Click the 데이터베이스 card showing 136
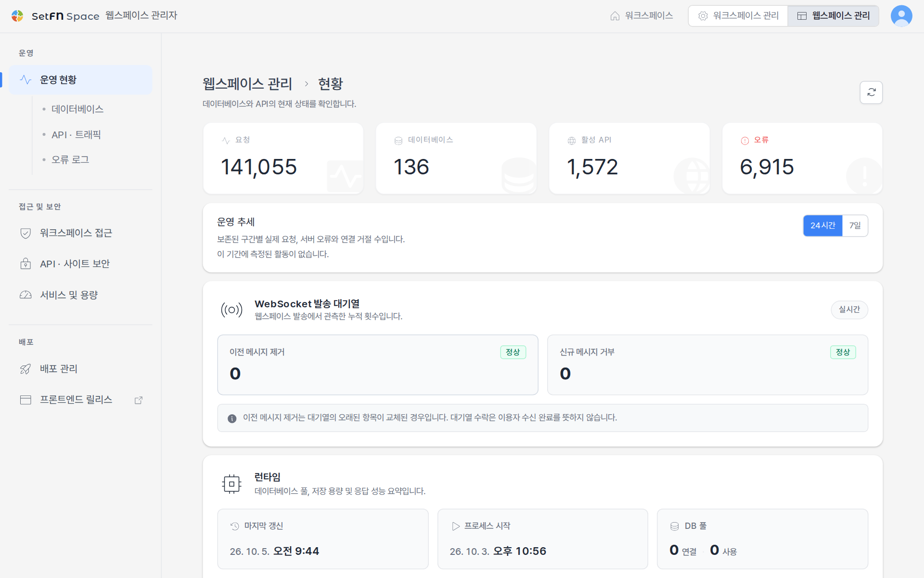Screen dimensions: 924x578 coord(456,158)
